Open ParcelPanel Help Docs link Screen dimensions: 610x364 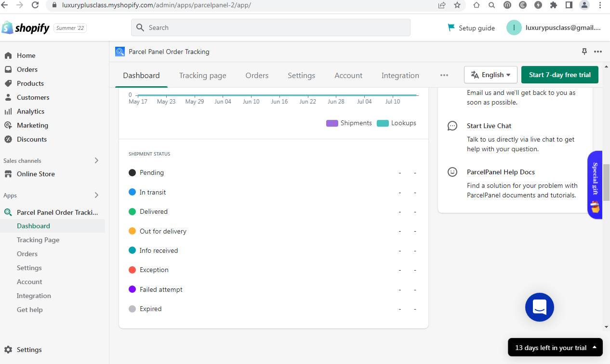(x=501, y=172)
